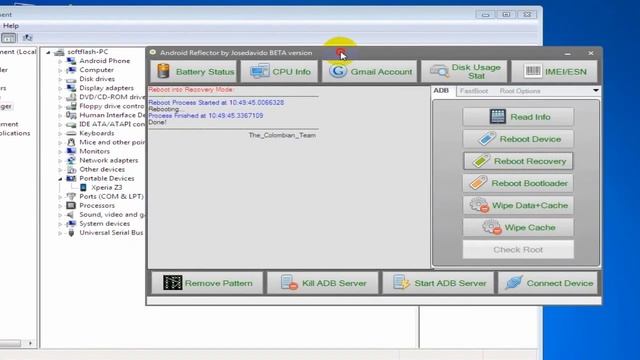Click Reboot Device
Screen dimensions: 640x360
[518, 139]
